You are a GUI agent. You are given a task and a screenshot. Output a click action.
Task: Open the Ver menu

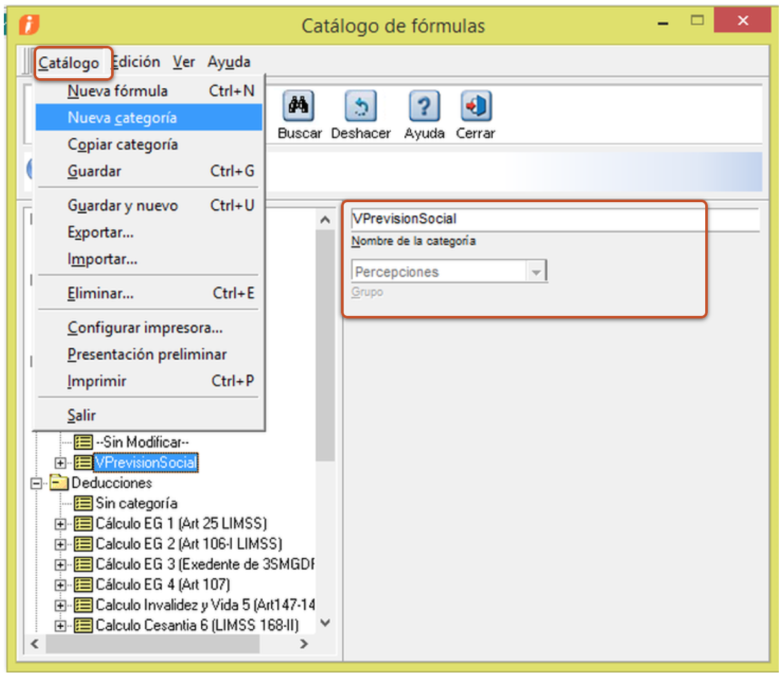(x=183, y=62)
